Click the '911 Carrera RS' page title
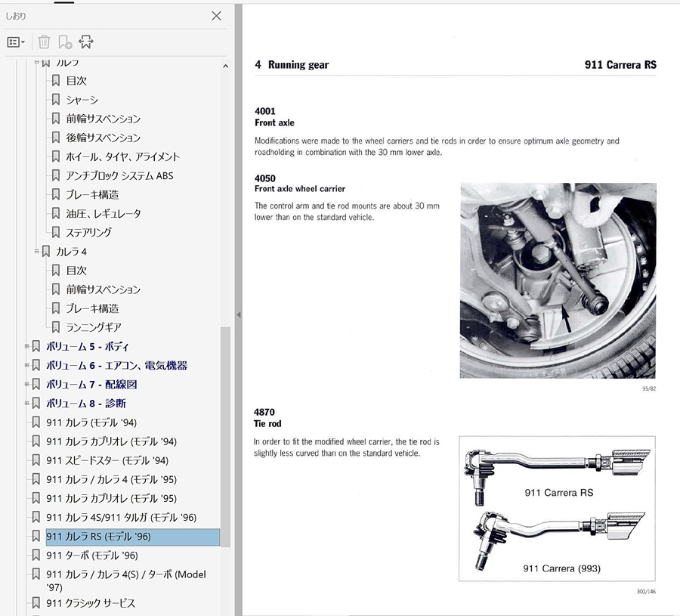 coord(620,65)
